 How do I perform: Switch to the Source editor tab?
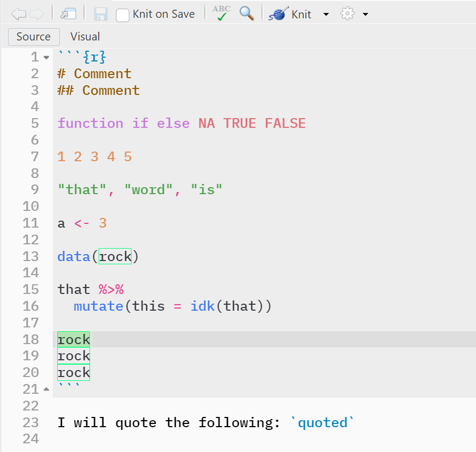click(x=34, y=37)
